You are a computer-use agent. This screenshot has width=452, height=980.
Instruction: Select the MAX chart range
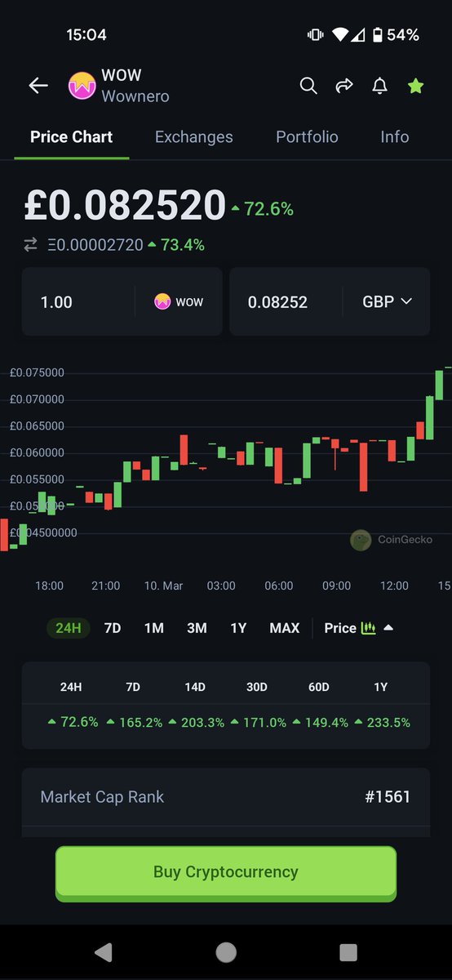coord(285,628)
